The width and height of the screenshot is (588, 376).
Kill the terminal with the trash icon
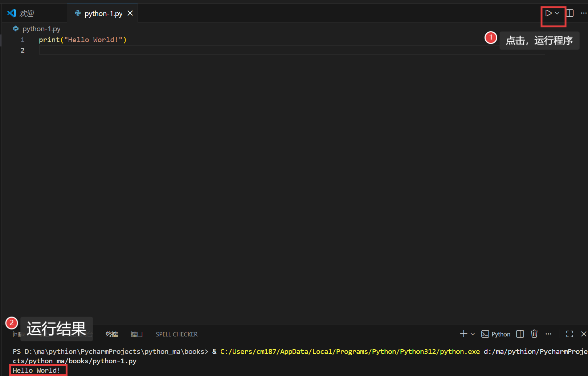[534, 334]
